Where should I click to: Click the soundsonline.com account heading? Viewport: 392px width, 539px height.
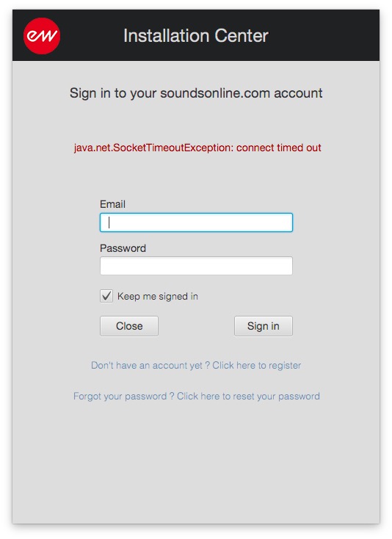[196, 93]
